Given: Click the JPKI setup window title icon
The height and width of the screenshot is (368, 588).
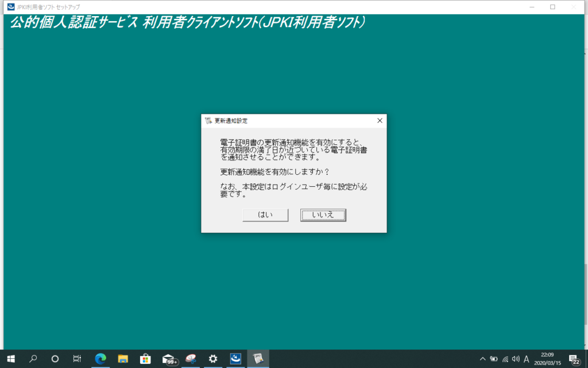Looking at the screenshot, I should 11,7.
